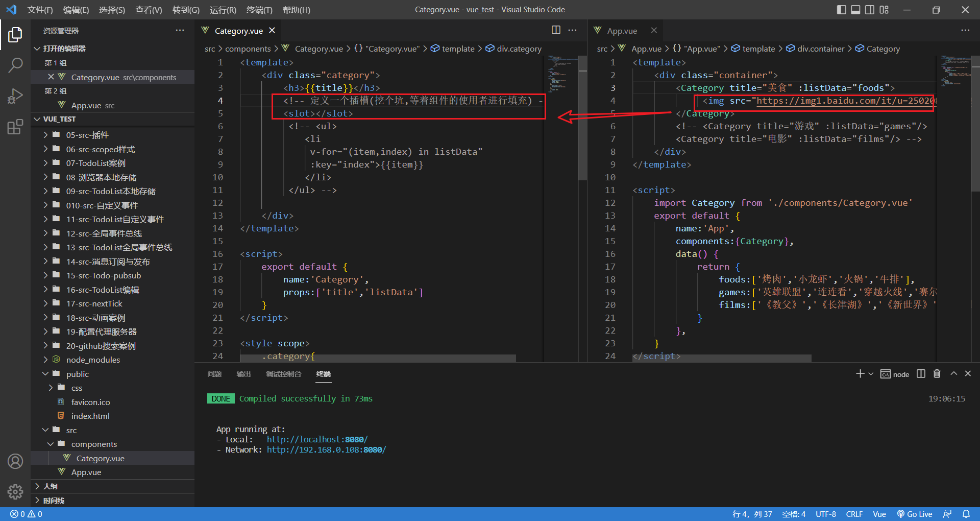Open notifications bell in status bar
This screenshot has height=521, width=980.
966,514
